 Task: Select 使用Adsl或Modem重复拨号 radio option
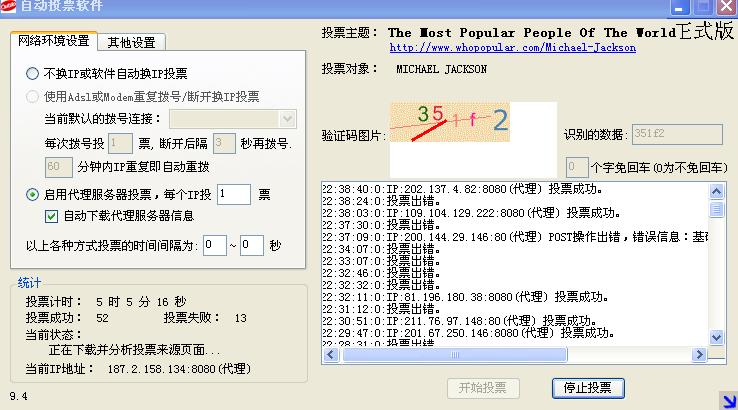point(32,96)
